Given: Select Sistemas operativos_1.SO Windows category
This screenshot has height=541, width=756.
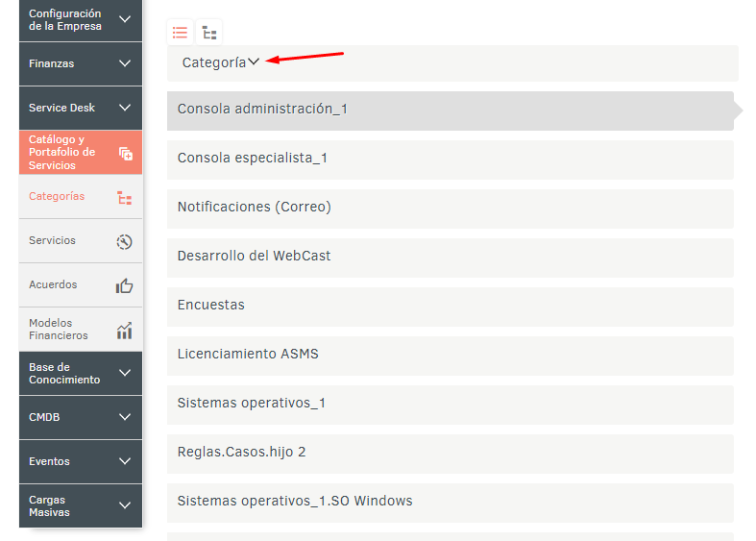Looking at the screenshot, I should pyautogui.click(x=451, y=503).
